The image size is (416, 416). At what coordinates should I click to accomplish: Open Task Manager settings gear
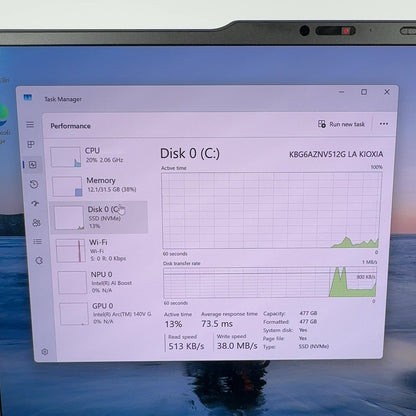[x=45, y=352]
